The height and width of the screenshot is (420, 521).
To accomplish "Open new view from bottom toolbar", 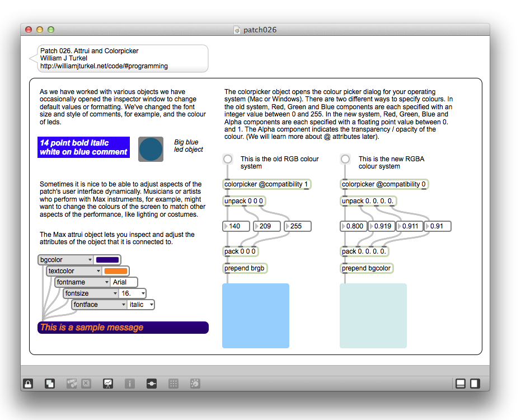I will tap(50, 384).
